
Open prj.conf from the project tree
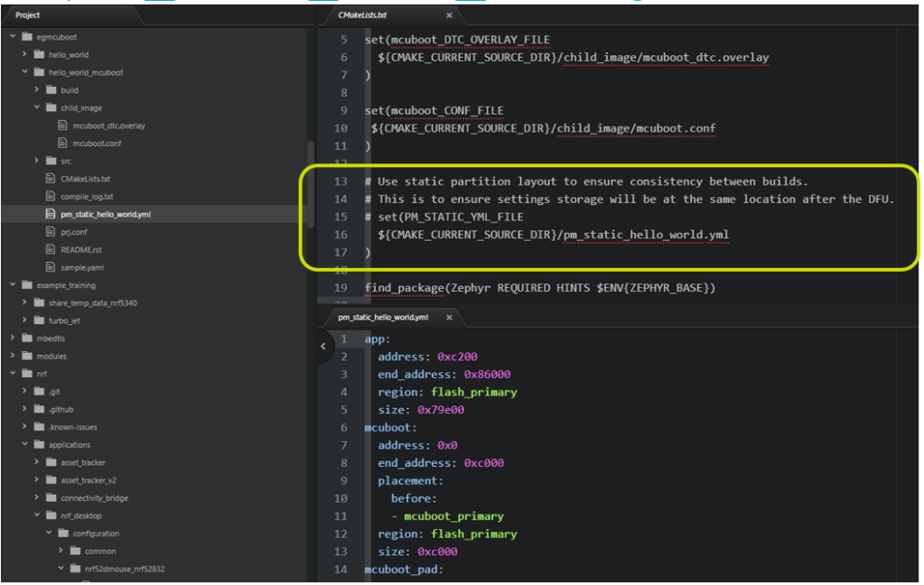73,232
